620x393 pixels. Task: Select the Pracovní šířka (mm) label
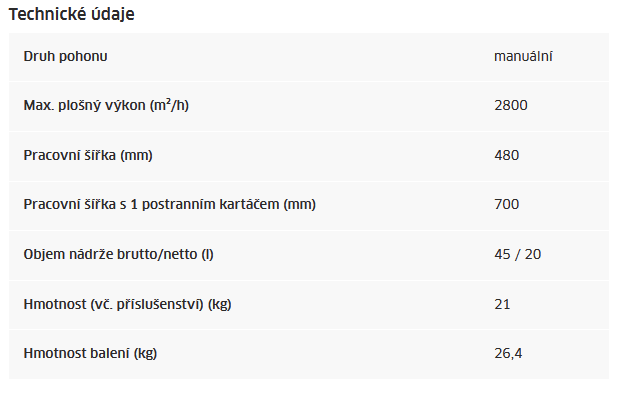88,155
